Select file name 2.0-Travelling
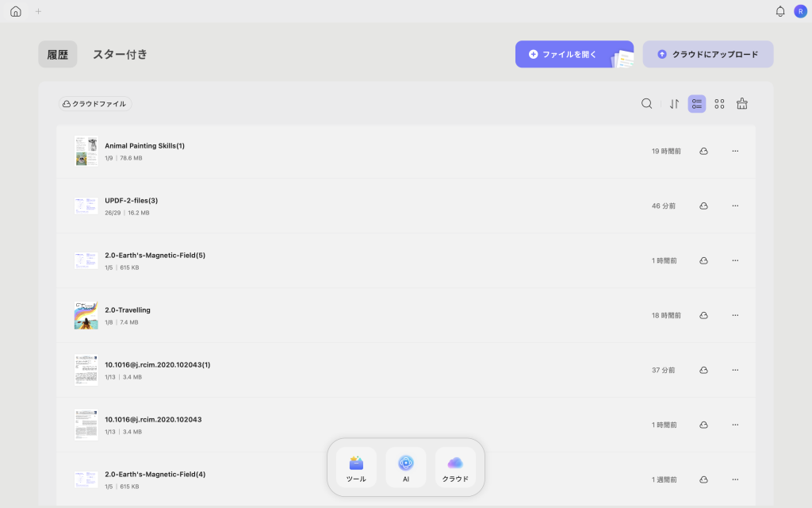812x508 pixels. pos(128,310)
